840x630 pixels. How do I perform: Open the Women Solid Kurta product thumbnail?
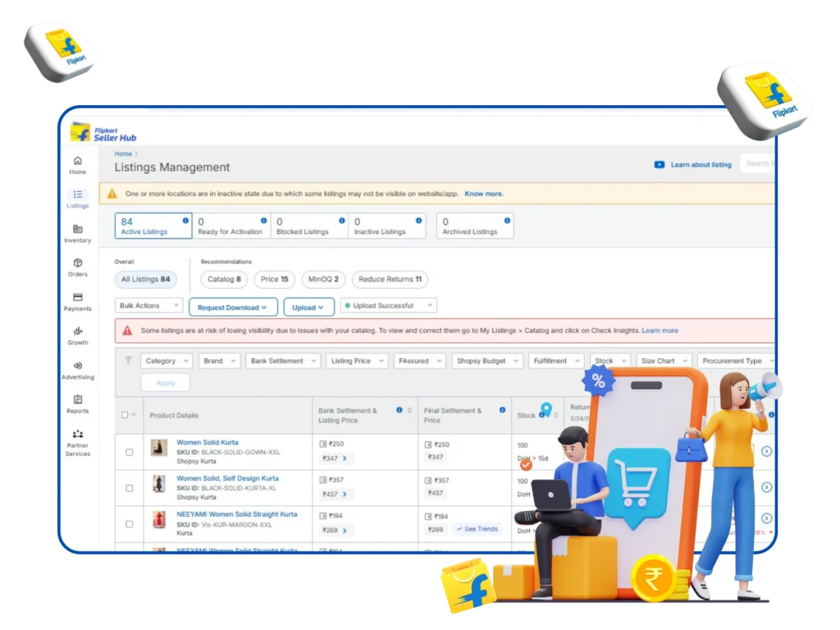coord(159,448)
